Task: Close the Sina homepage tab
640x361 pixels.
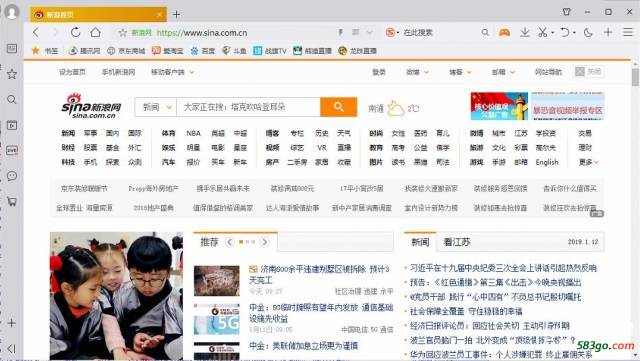Action: (160, 15)
